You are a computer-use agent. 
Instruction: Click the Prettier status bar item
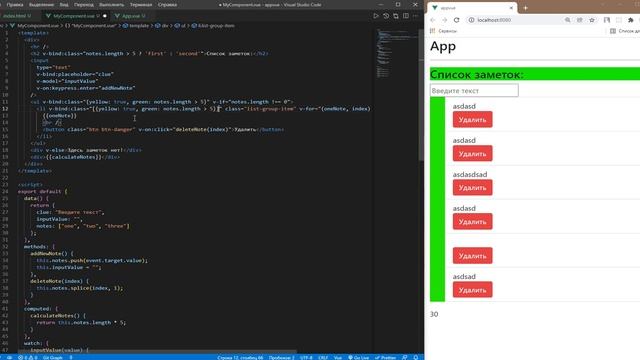tap(385, 357)
